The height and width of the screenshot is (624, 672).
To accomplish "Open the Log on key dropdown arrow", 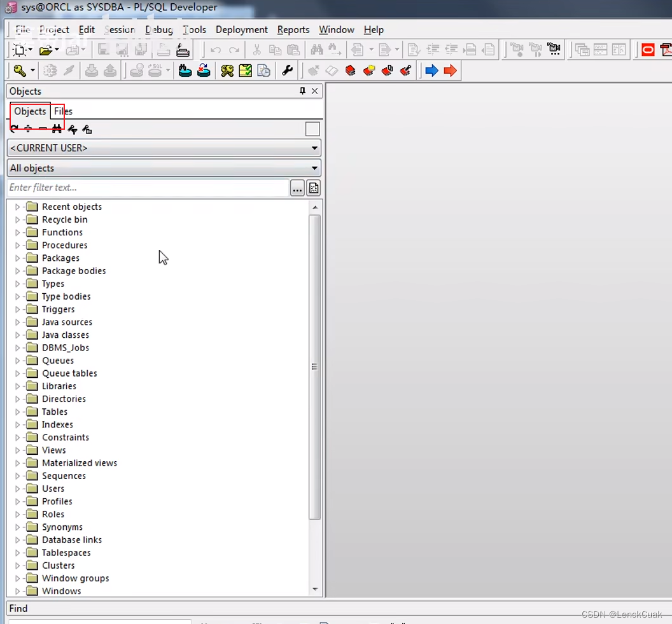I will pos(32,71).
